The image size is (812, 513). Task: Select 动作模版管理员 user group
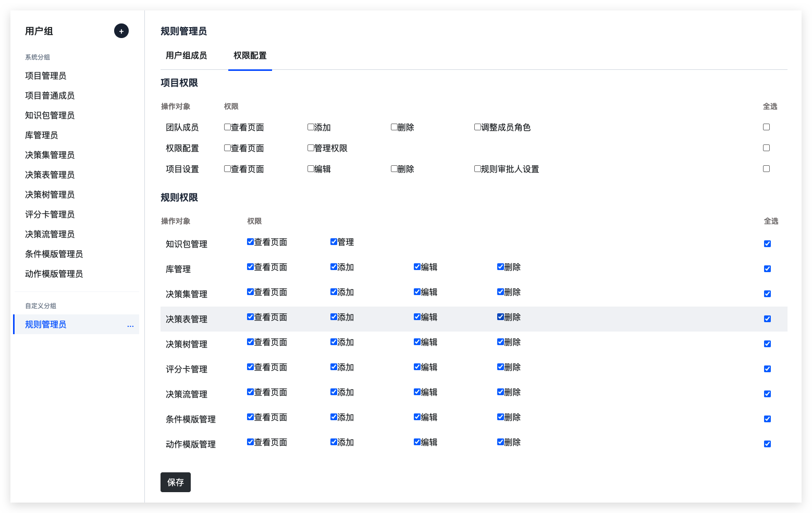click(x=54, y=274)
